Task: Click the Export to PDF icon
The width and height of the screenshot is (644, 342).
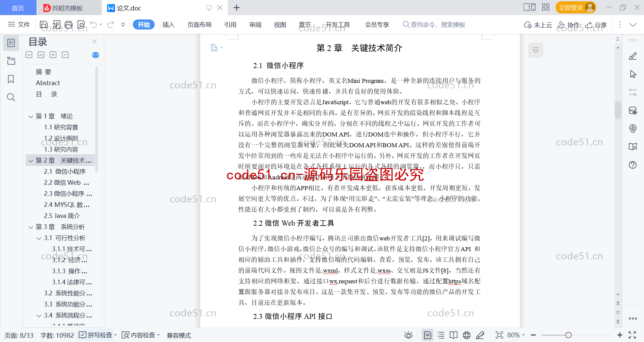Action: pyautogui.click(x=56, y=24)
